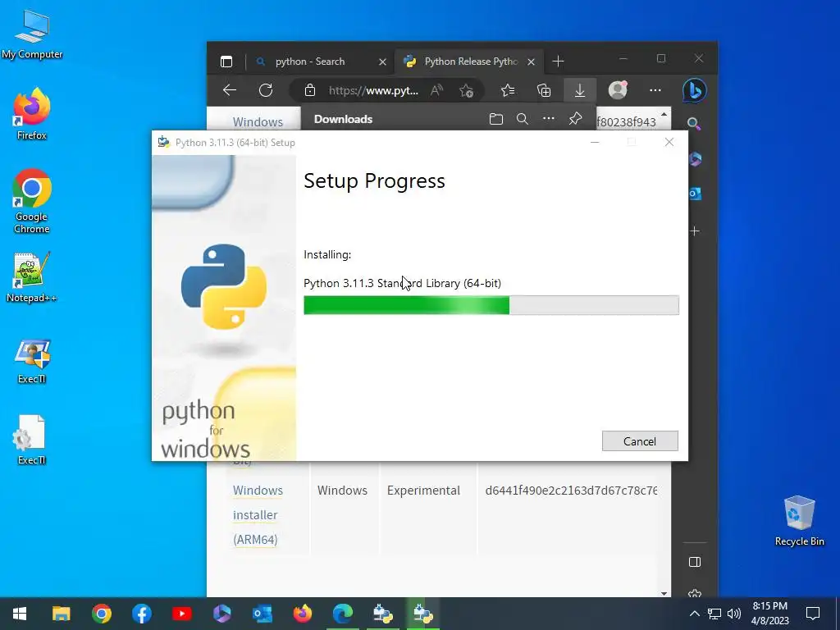The image size is (840, 630).
Task: Pin the Downloads panel
Action: click(x=575, y=118)
